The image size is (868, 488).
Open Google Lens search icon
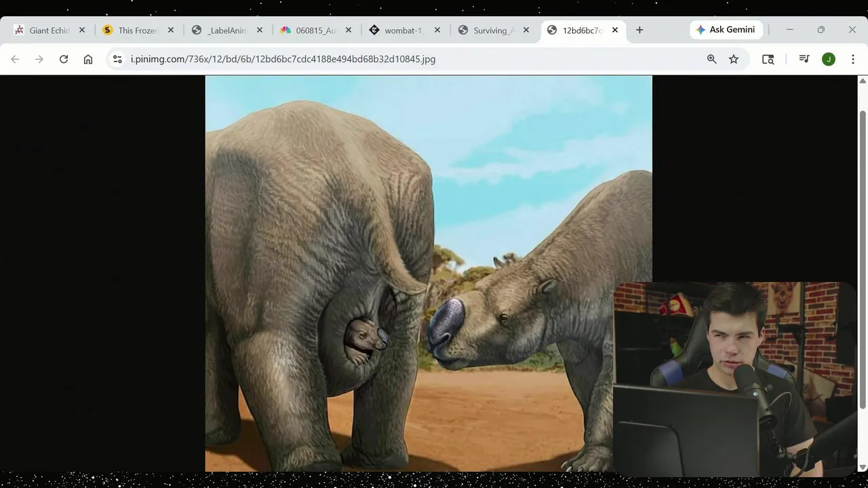tap(768, 59)
